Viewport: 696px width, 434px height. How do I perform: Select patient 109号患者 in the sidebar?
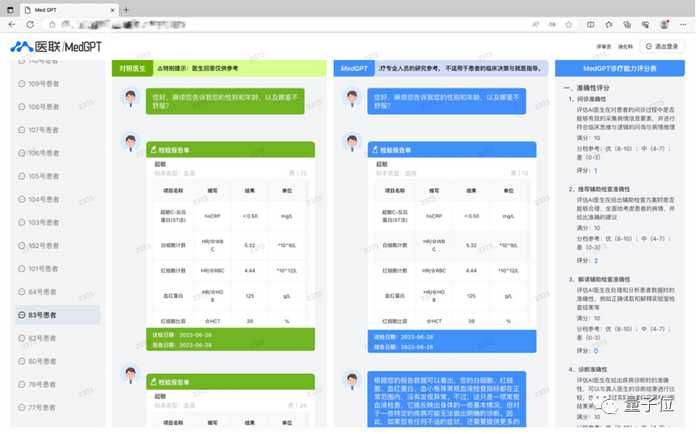click(x=39, y=84)
